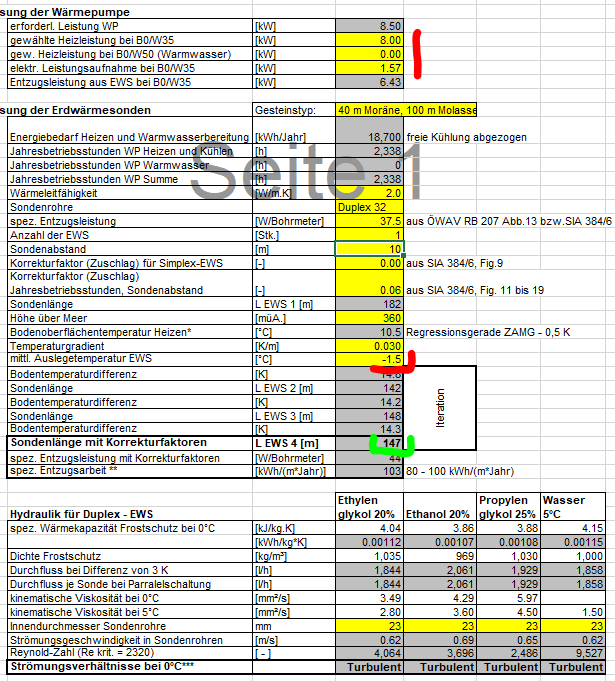The image size is (615, 681).
Task: Click gewählte Heizleistung B0/W35 value 8.00
Action: (370, 40)
